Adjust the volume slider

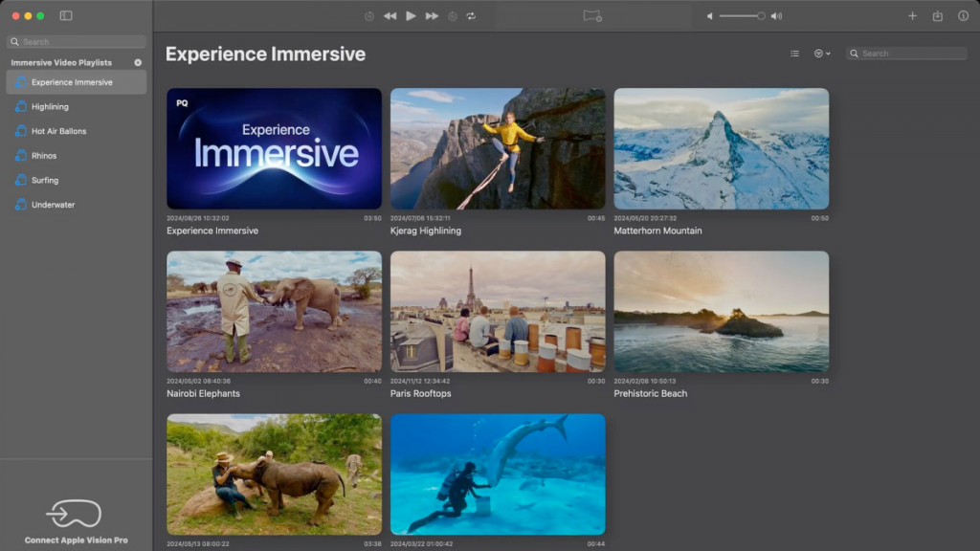pos(742,15)
